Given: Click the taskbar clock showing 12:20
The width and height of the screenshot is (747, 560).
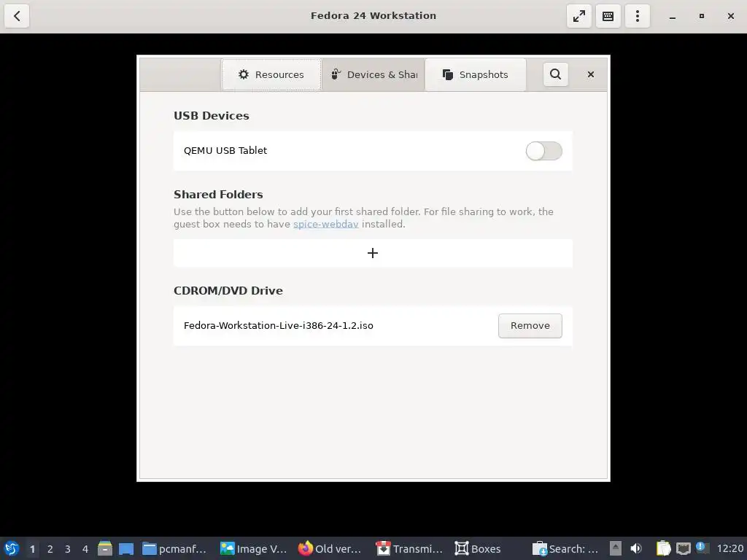Looking at the screenshot, I should [x=729, y=549].
